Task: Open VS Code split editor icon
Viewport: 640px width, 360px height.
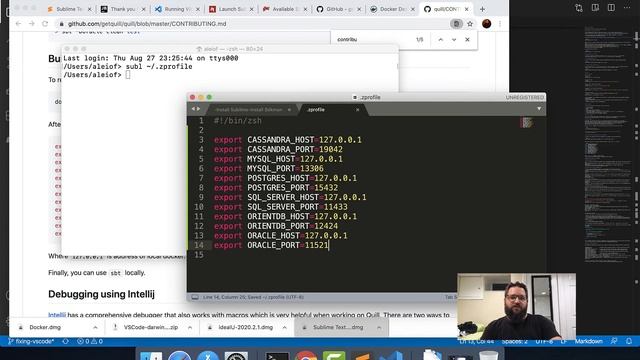Action: click(x=611, y=8)
